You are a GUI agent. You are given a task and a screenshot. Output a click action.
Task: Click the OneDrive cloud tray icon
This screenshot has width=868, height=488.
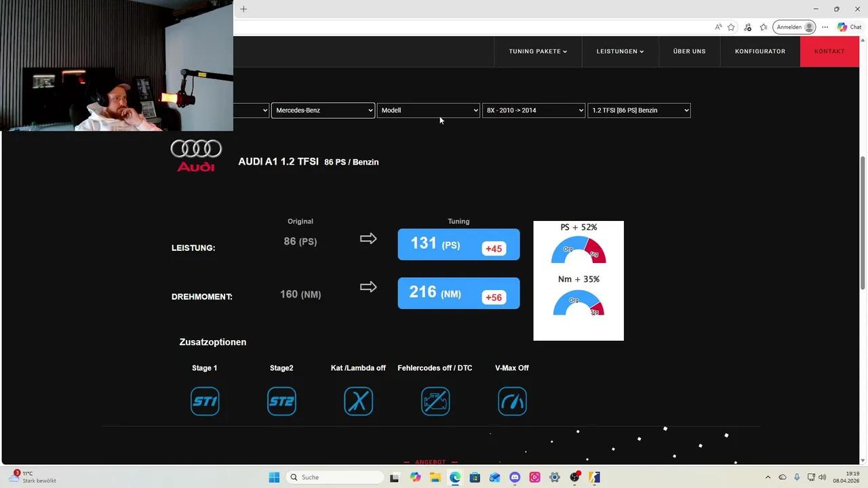(783, 477)
